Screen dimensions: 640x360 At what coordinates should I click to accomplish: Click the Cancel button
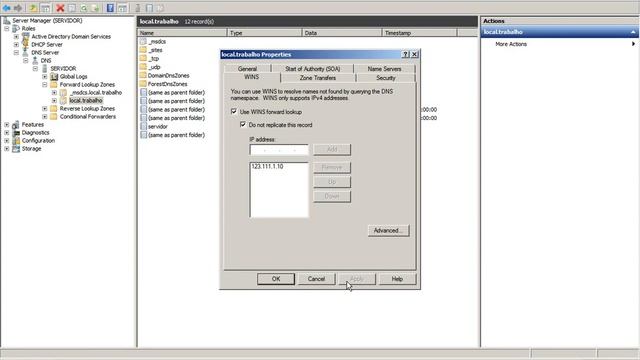coord(316,279)
